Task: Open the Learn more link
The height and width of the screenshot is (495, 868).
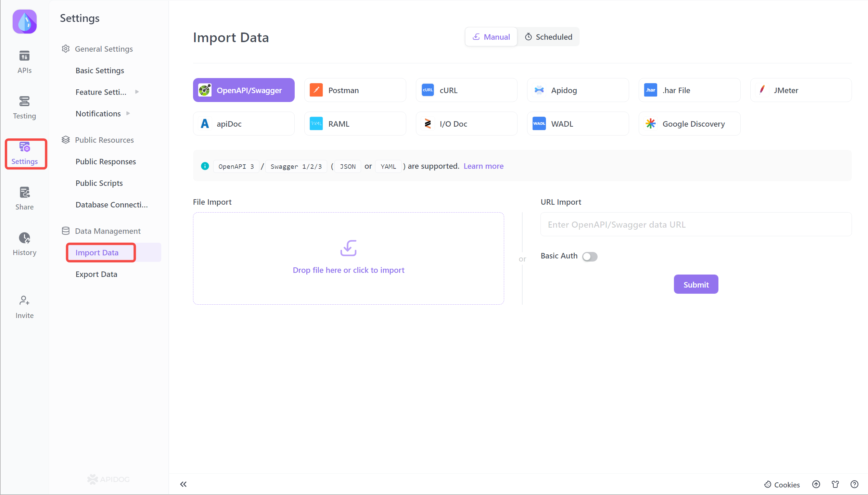Action: [483, 166]
